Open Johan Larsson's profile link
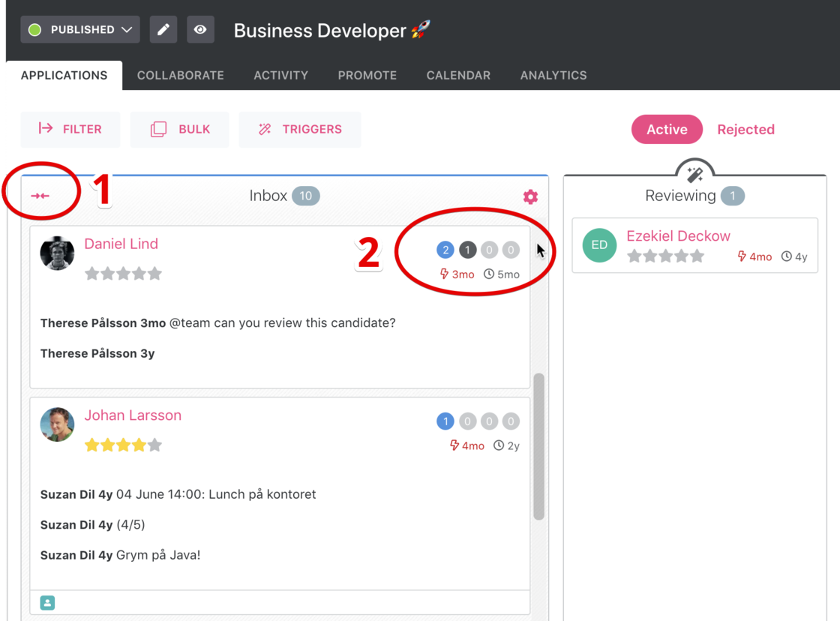The image size is (840, 621). tap(133, 415)
